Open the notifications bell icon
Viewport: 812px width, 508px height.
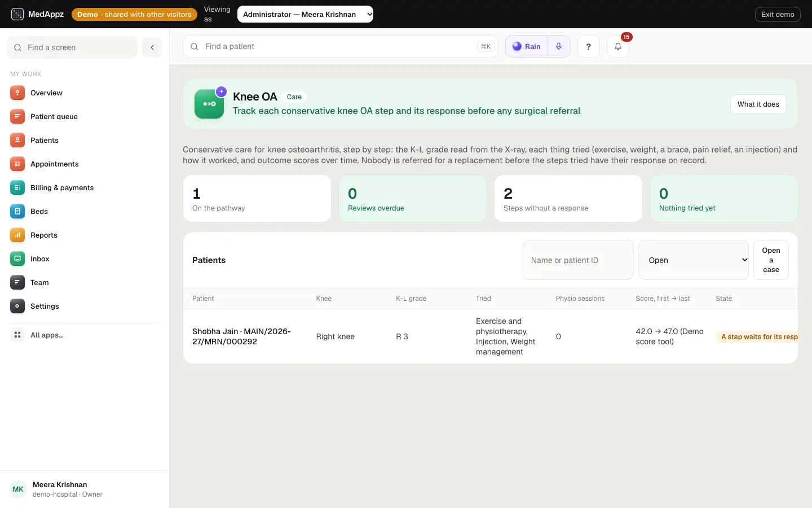[x=618, y=46]
